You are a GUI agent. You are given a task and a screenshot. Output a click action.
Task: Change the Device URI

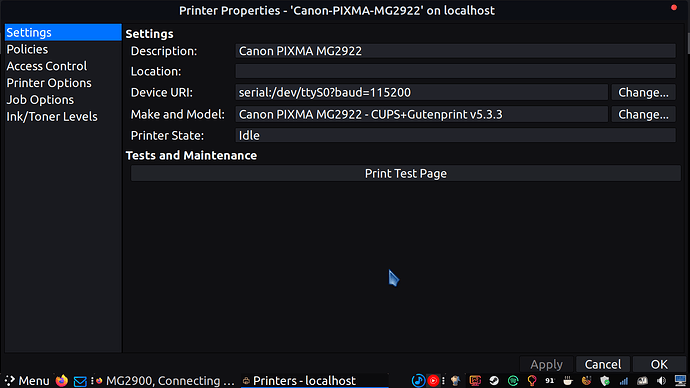(643, 92)
